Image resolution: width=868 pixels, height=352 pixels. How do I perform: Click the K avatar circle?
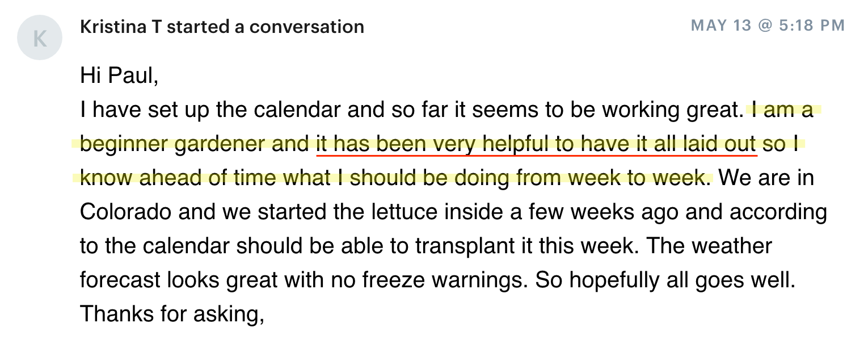pos(40,38)
